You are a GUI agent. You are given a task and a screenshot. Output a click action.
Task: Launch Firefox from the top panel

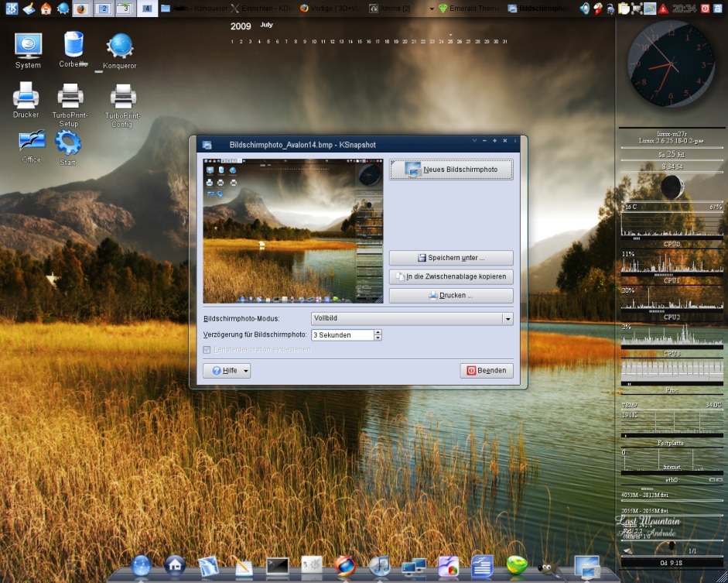(81, 9)
